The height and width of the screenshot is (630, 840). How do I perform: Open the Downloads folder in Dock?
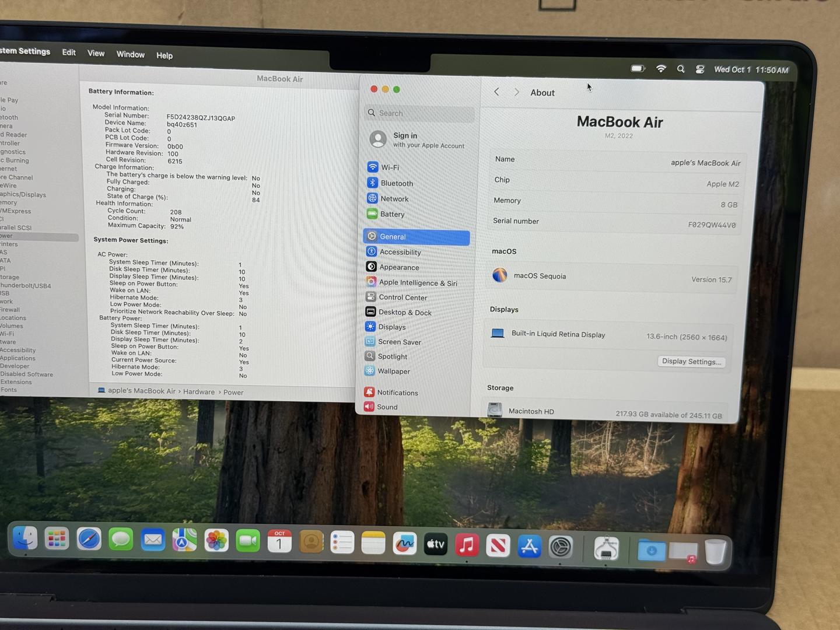[x=651, y=550]
